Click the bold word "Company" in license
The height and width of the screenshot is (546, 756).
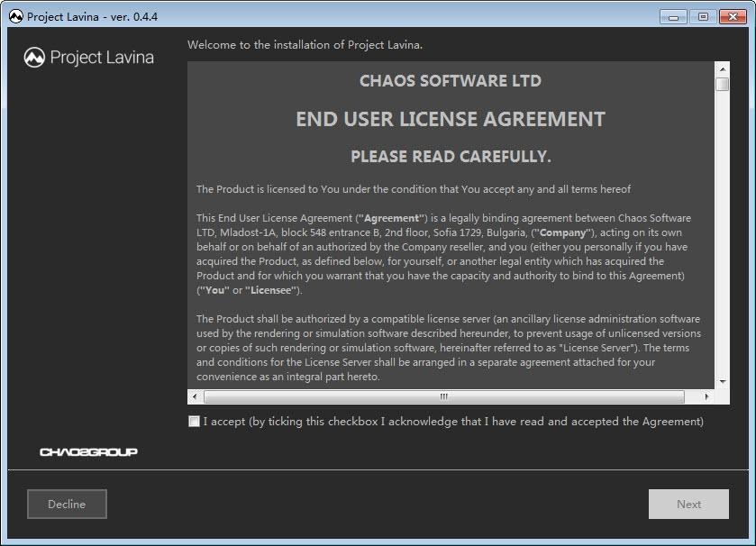[562, 232]
